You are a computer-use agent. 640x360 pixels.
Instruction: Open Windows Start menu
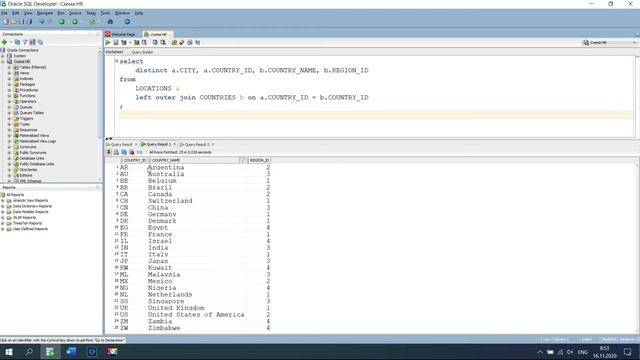pos(9,352)
